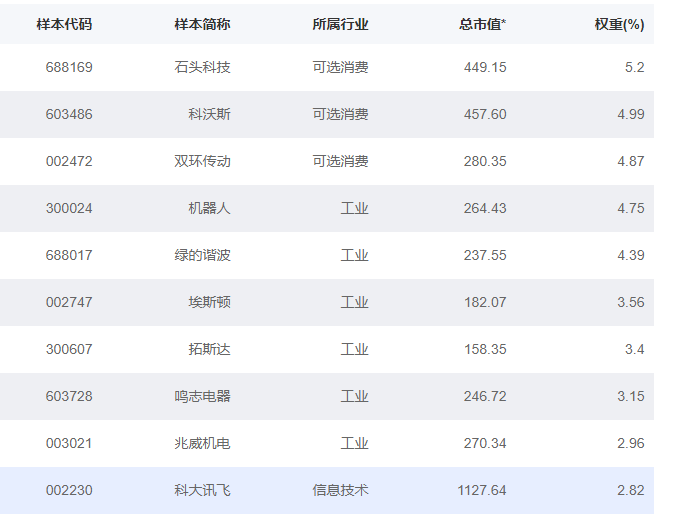Click 工业 in the 鸣志电器 row
Screen dimensions: 673x522
(355, 396)
